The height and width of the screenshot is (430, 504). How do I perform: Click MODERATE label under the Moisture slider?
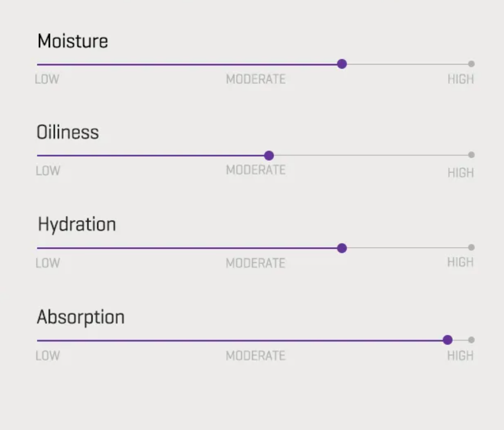coord(256,79)
